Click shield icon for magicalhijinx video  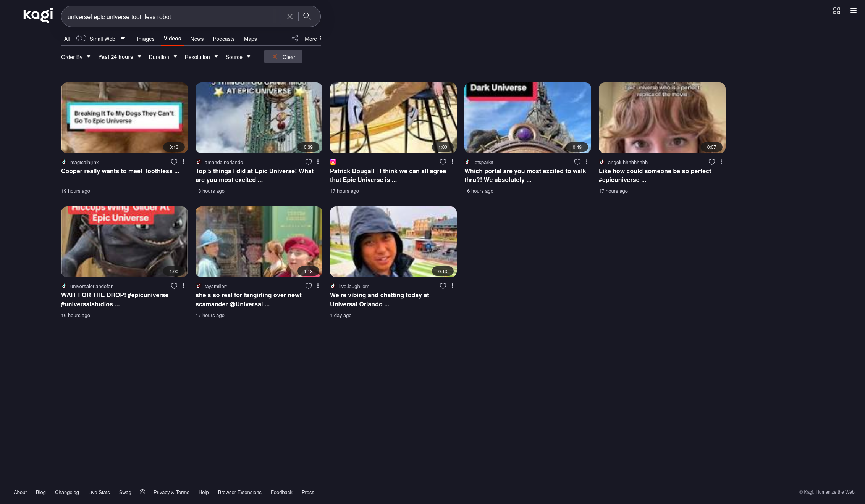click(x=174, y=162)
